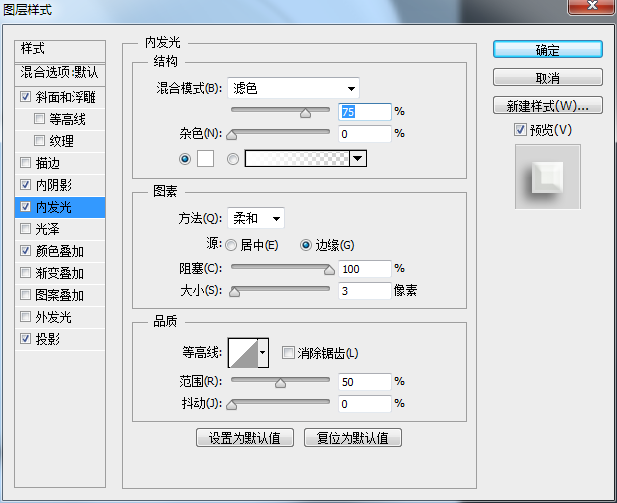Toggle the 投影 checkbox

tap(26, 338)
